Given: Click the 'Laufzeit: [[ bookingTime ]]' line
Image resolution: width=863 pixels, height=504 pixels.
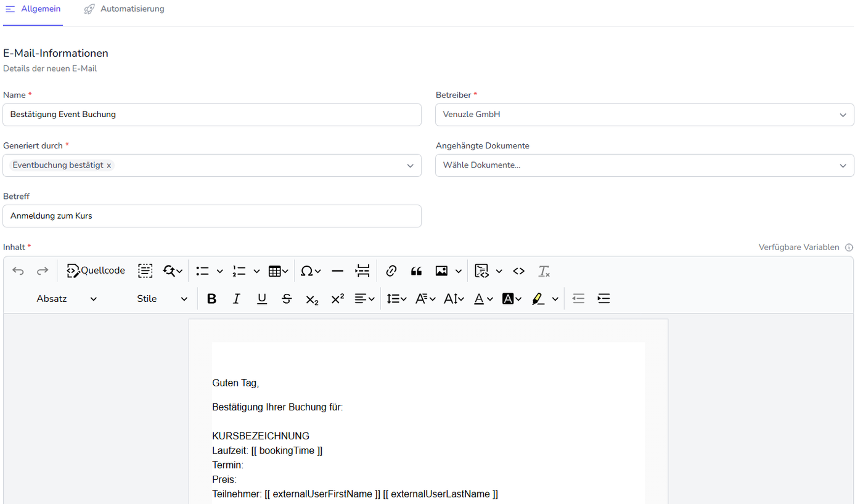Looking at the screenshot, I should [268, 450].
